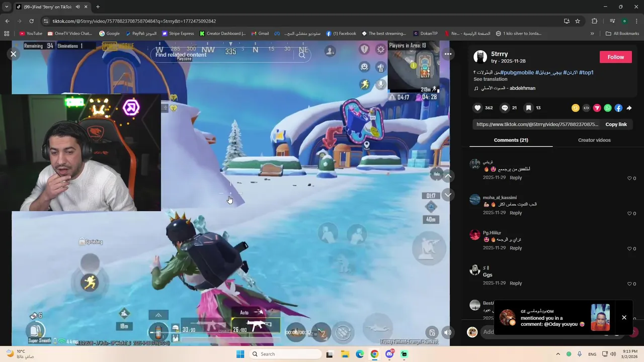Click the search magnifier on the video
The image size is (644, 362).
302,54
